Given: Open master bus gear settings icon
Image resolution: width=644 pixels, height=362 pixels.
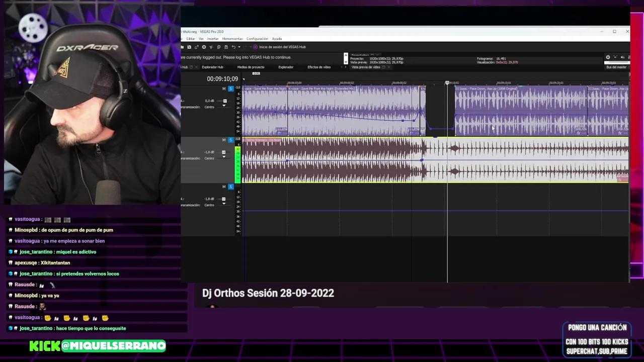Looking at the screenshot, I should pyautogui.click(x=608, y=57).
